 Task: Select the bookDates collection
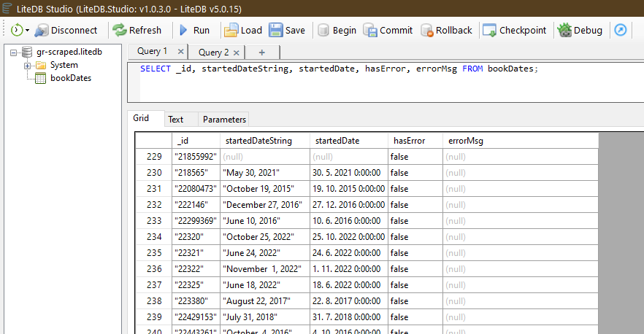[70, 78]
